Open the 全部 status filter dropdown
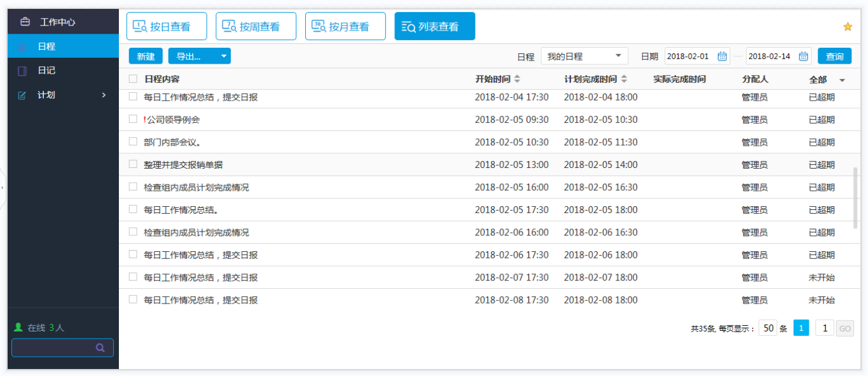 click(x=842, y=80)
